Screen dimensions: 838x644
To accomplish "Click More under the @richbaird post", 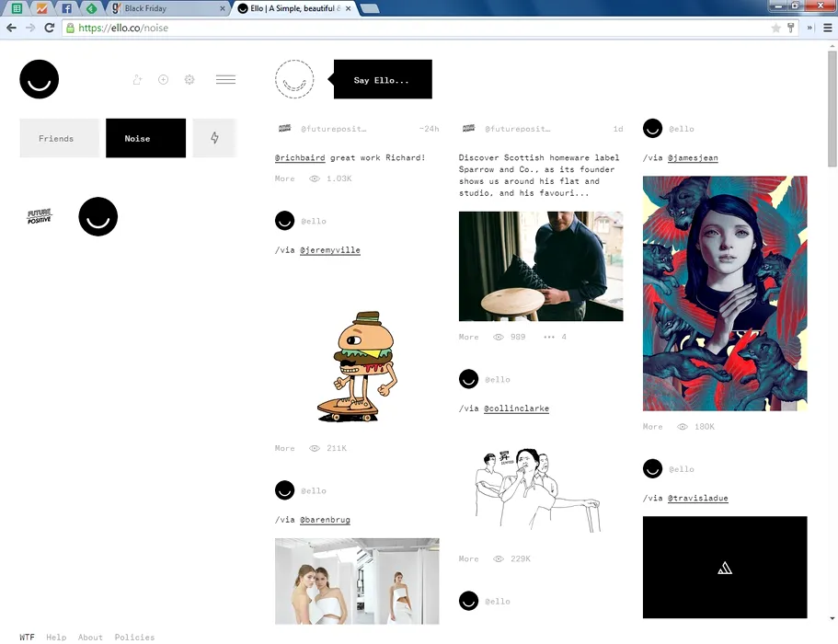I will pos(285,178).
